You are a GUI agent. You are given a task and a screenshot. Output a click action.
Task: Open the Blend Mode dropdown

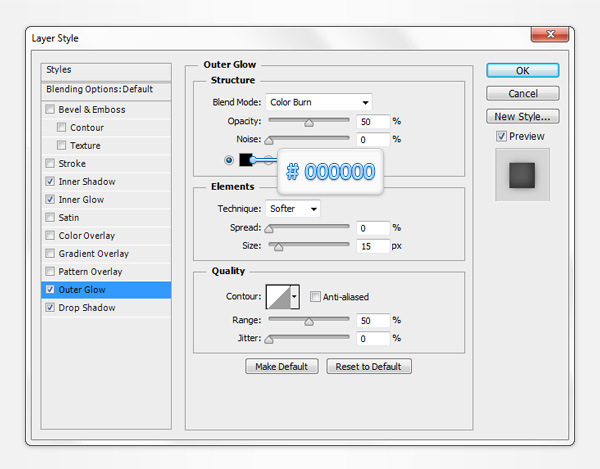319,102
